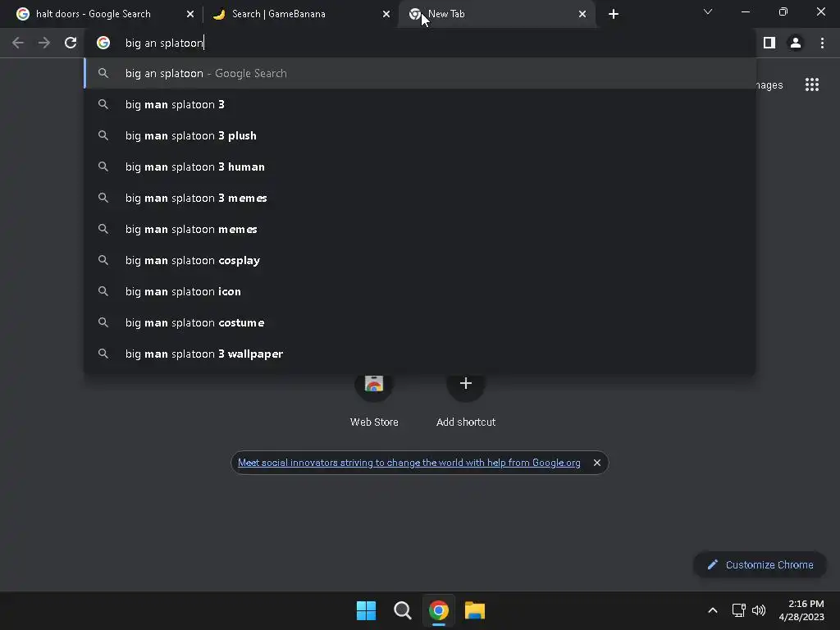The width and height of the screenshot is (840, 630).
Task: Select suggestion 'big man splatoon memes'
Action: (420, 230)
